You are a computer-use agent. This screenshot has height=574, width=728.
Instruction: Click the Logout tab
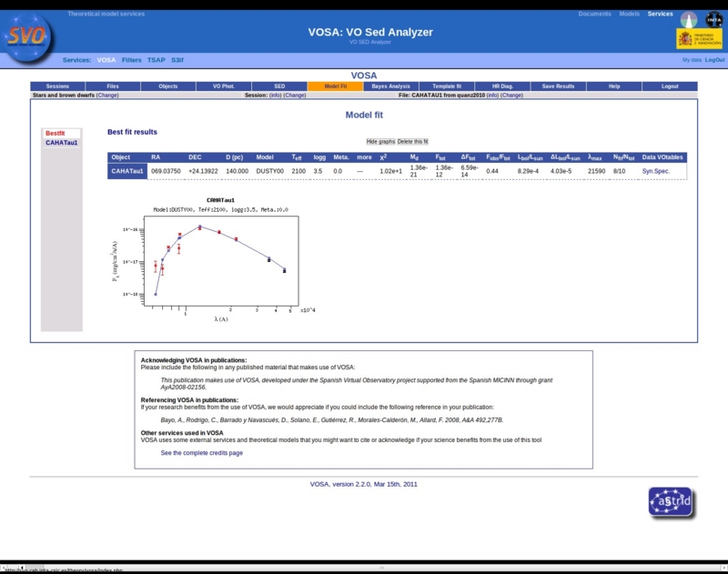coord(670,86)
